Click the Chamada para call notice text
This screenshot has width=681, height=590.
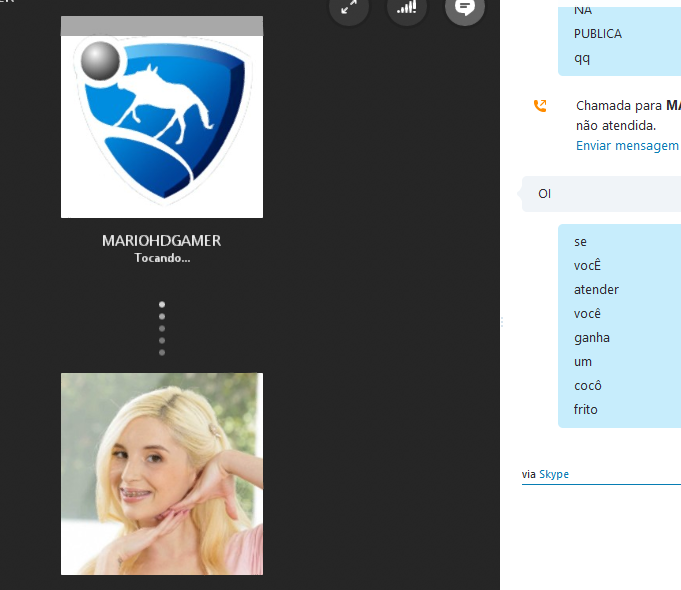619,106
